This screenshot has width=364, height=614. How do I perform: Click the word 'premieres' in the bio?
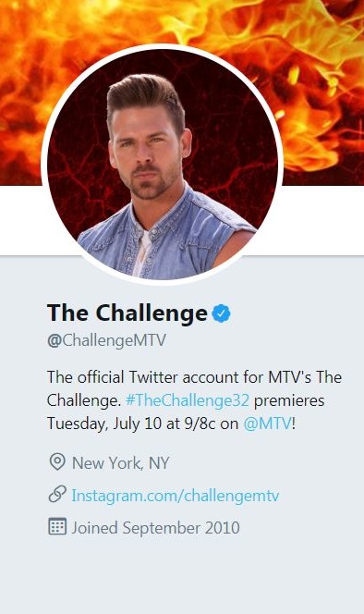pos(289,401)
